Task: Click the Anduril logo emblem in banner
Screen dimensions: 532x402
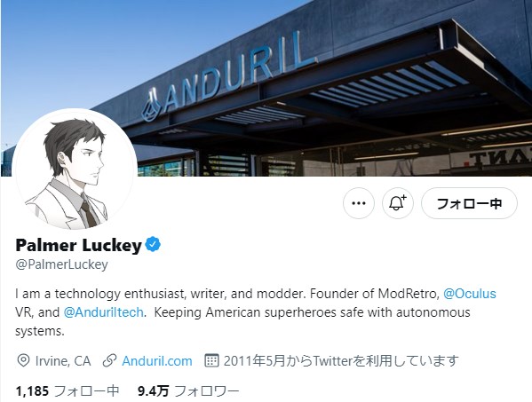Action: (151, 105)
